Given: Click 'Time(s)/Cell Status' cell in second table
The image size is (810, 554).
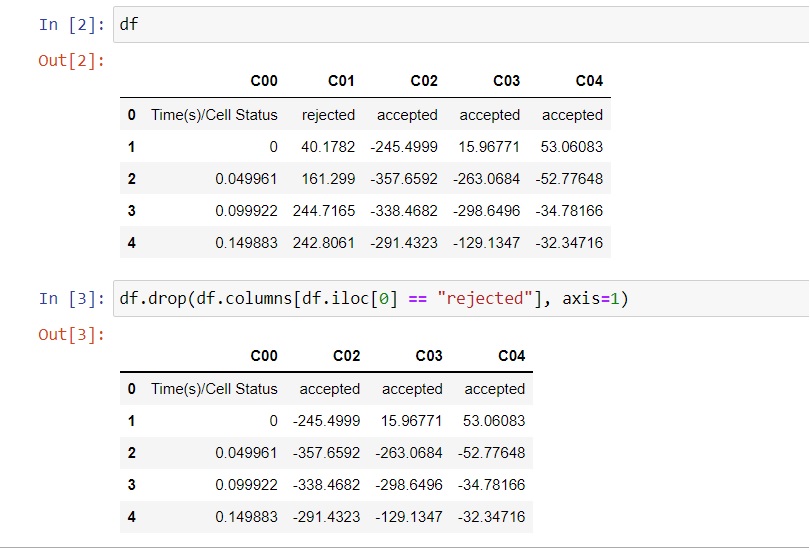Looking at the screenshot, I should click(214, 389).
